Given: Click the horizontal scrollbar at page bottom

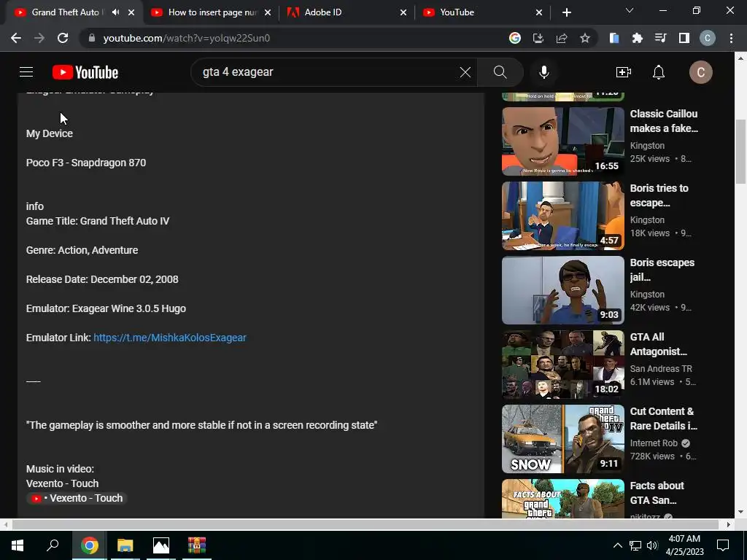Looking at the screenshot, I should pyautogui.click(x=366, y=524).
